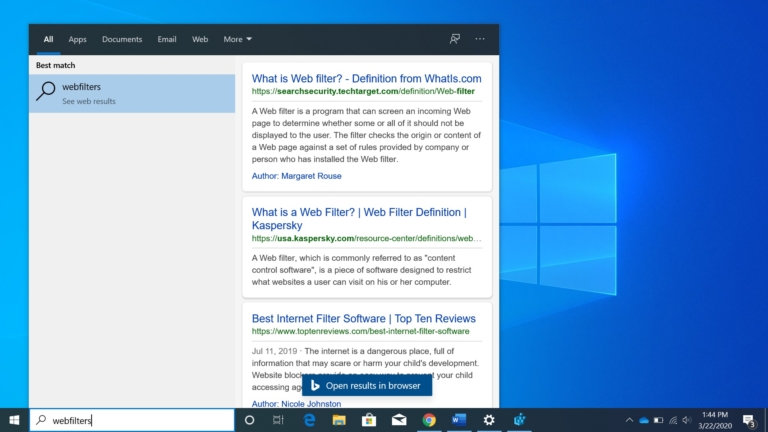Click the 'Best match' heading

click(x=55, y=65)
